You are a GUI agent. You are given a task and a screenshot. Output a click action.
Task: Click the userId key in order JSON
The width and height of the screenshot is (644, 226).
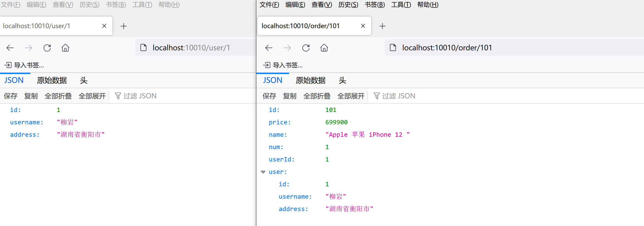pos(281,159)
